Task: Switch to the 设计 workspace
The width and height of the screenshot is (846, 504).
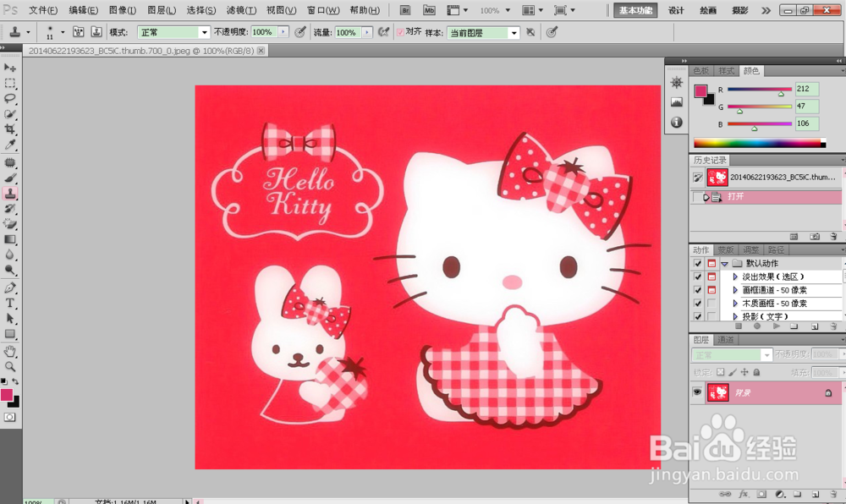Action: pyautogui.click(x=676, y=10)
